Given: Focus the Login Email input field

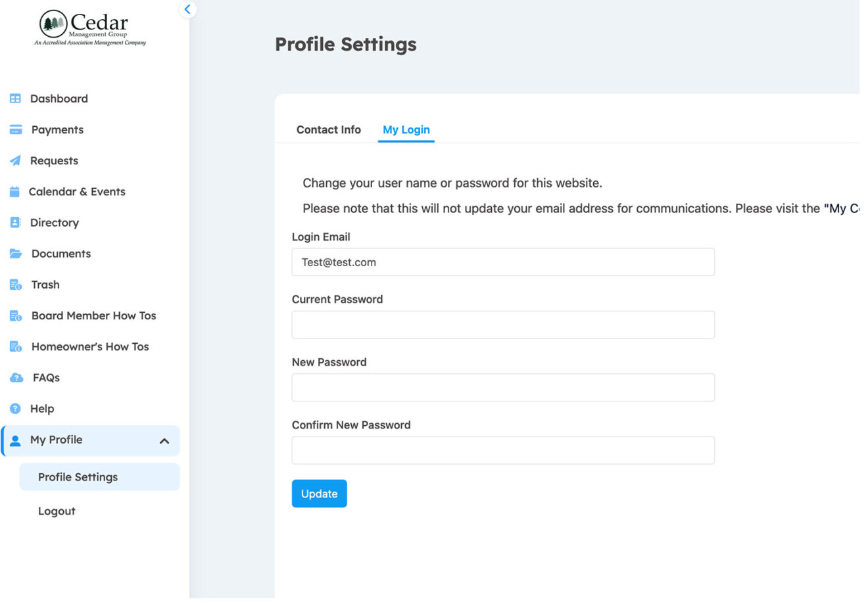Looking at the screenshot, I should [502, 262].
